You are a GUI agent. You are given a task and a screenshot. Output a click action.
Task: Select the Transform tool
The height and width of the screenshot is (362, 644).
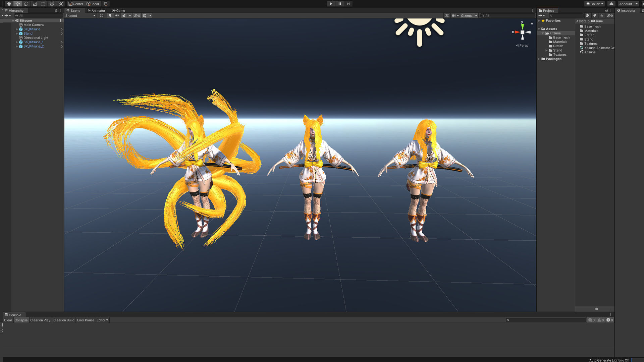[52, 4]
